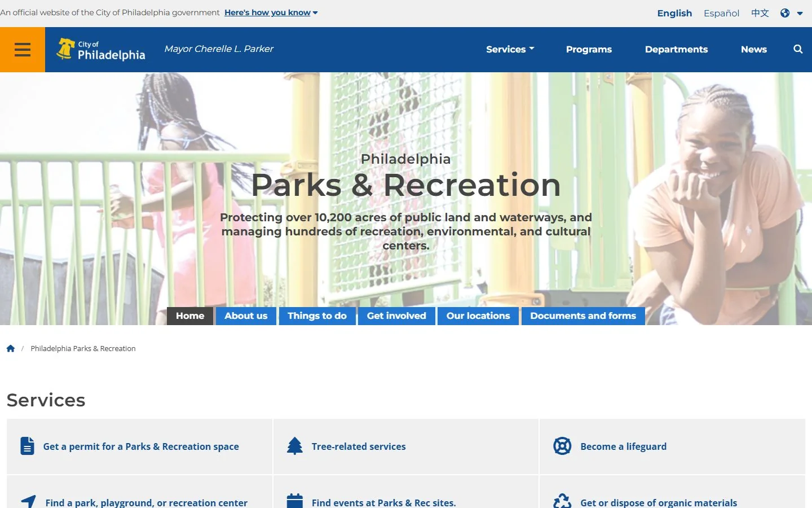Screen dimensions: 812x508
Task: Open the orange hamburger menu
Action: (23, 50)
